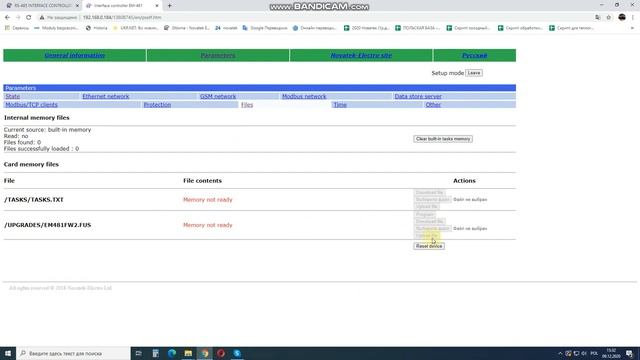Click Upload file for TASKS.TXT
Image resolution: width=640 pixels, height=360 pixels.
pos(427,207)
